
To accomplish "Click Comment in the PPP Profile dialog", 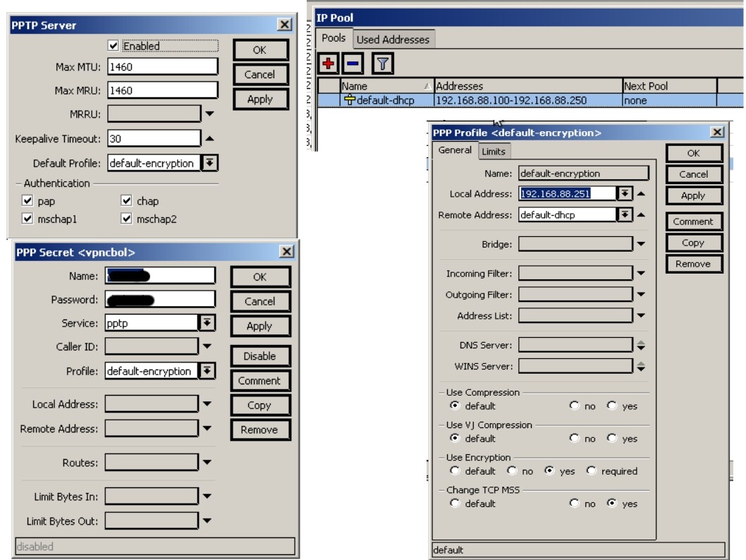I will [693, 221].
